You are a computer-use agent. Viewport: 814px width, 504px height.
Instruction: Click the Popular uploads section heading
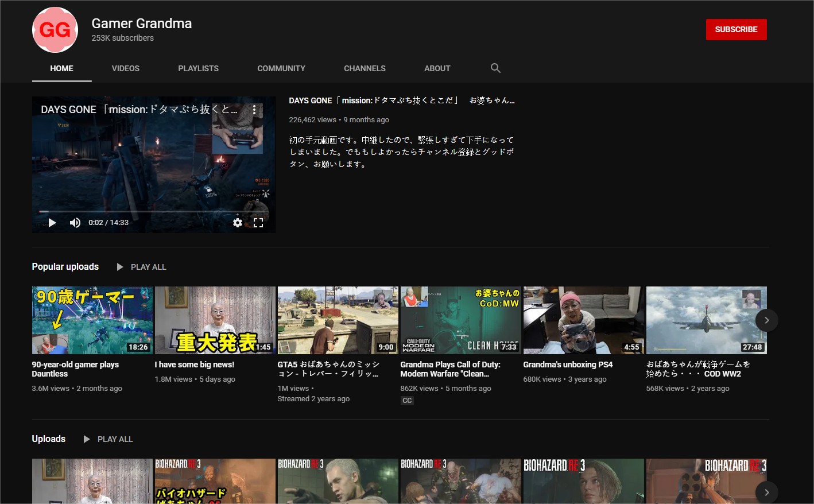pos(65,266)
